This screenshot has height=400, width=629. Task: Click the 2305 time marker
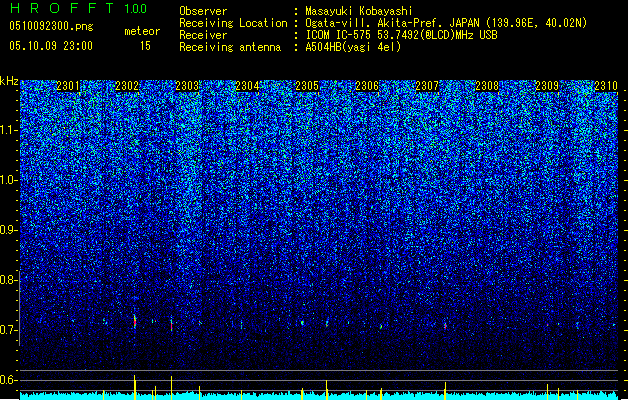coord(307,86)
